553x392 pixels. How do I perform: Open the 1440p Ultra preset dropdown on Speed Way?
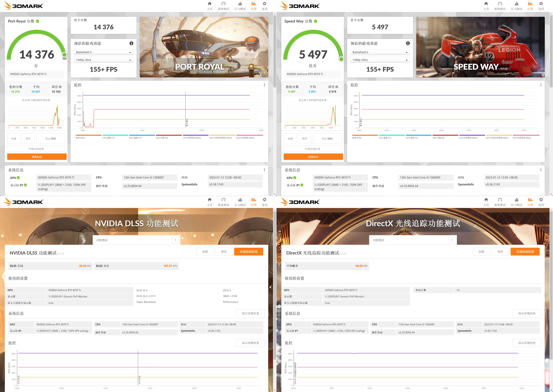pos(380,60)
